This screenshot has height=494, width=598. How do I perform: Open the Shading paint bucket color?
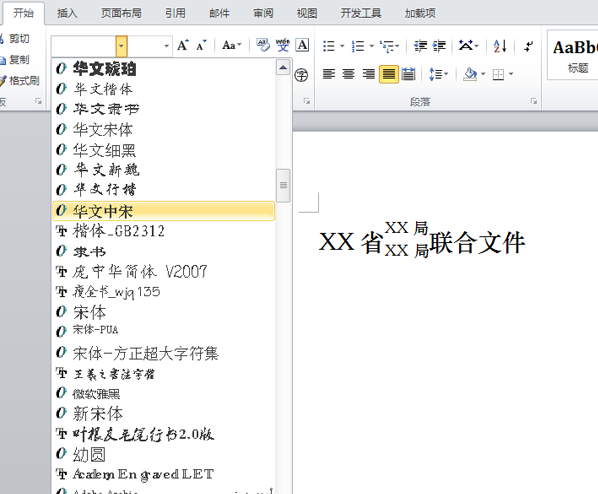pyautogui.click(x=470, y=74)
